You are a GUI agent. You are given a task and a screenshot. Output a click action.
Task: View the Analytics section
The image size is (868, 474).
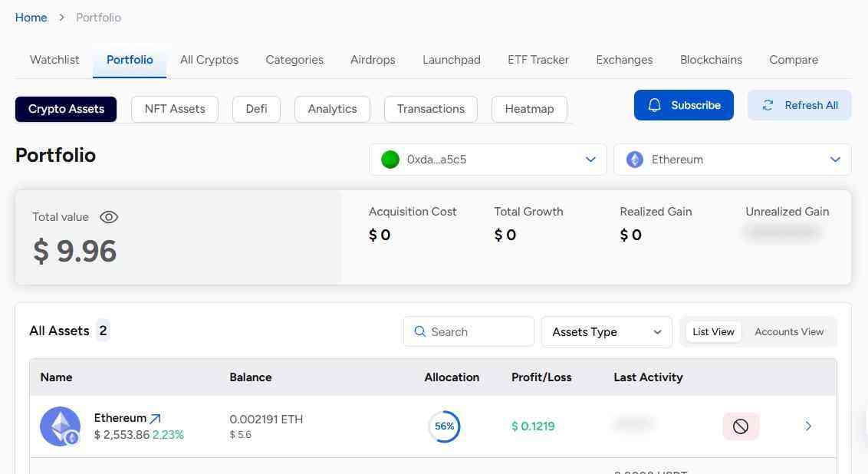pos(332,109)
